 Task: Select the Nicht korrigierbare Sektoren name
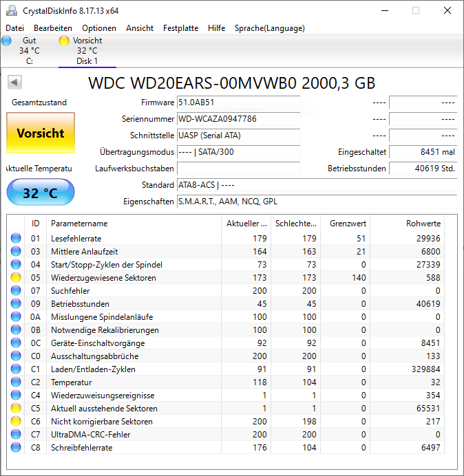[101, 422]
